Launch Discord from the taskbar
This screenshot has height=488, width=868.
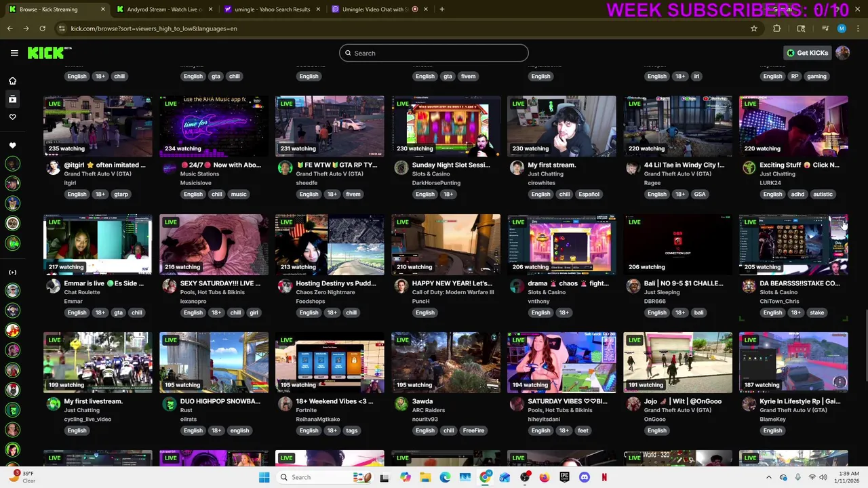click(585, 477)
